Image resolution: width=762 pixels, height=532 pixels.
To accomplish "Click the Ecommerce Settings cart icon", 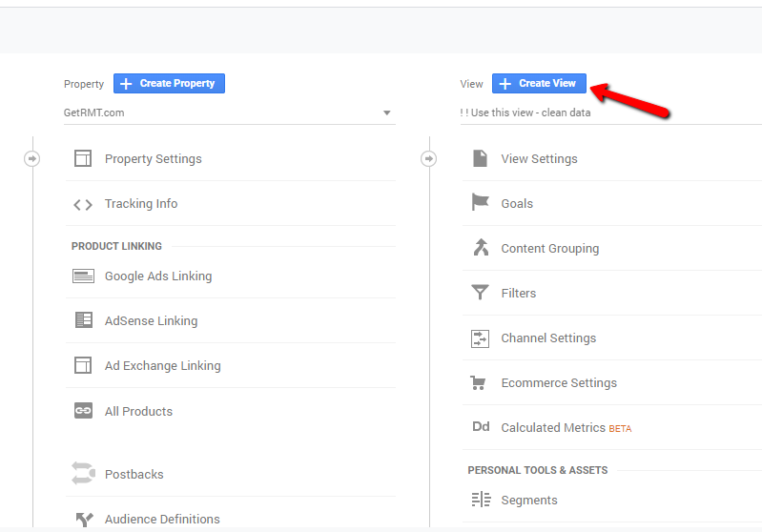I will pos(478,383).
